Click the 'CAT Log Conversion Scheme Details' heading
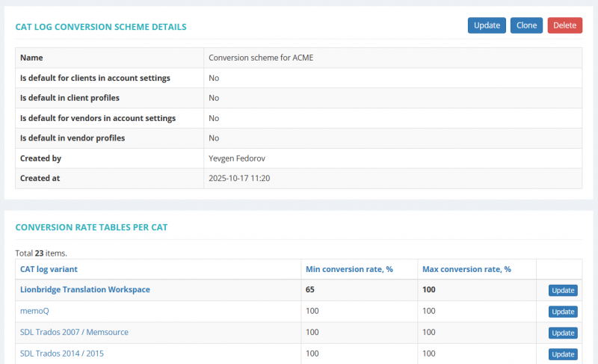 101,27
